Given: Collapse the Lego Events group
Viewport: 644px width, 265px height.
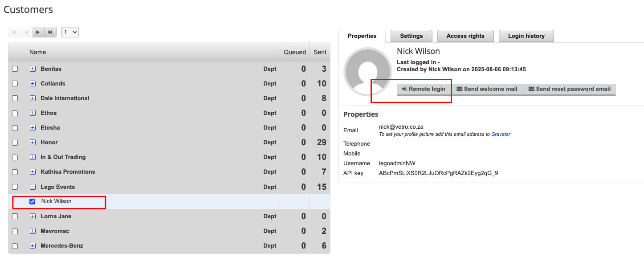Looking at the screenshot, I should point(33,187).
